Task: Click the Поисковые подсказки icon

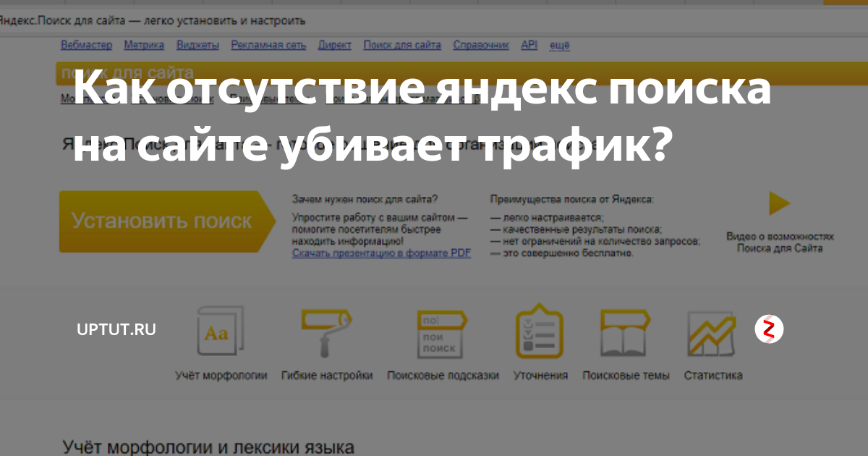Action: [x=442, y=334]
